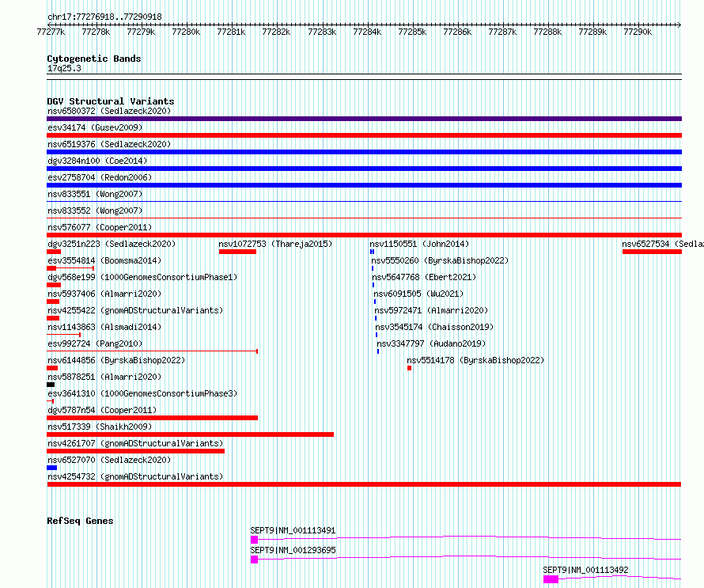Viewport: 704px width, 588px height.
Task: Click the red bar under nsv1072753
Action: 237,252
